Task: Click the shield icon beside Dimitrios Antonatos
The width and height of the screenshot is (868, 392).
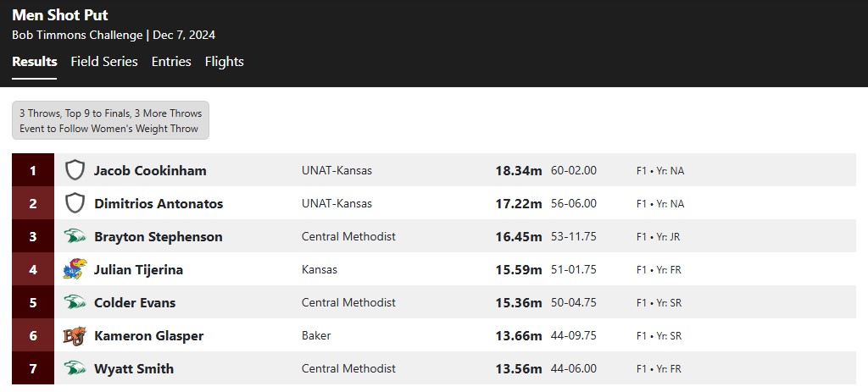Action: click(75, 203)
